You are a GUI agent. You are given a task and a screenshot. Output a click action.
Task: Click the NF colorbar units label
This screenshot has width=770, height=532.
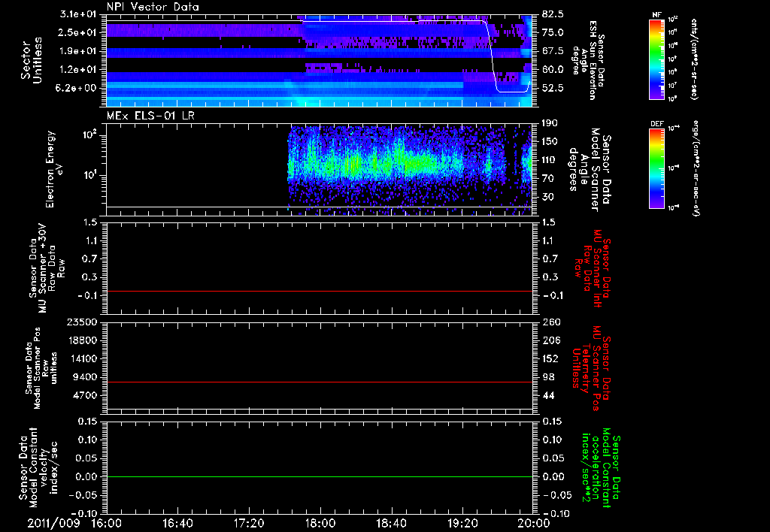point(694,59)
